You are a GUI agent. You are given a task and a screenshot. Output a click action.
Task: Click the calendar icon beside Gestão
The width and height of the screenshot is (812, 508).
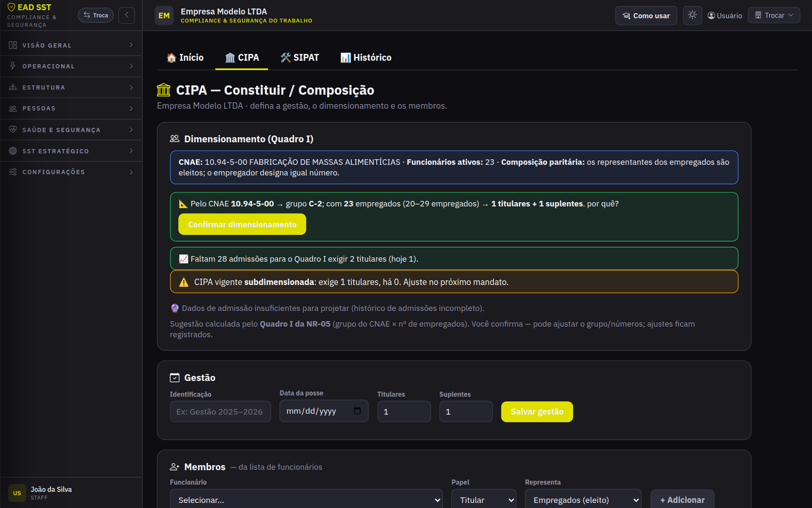[175, 378]
